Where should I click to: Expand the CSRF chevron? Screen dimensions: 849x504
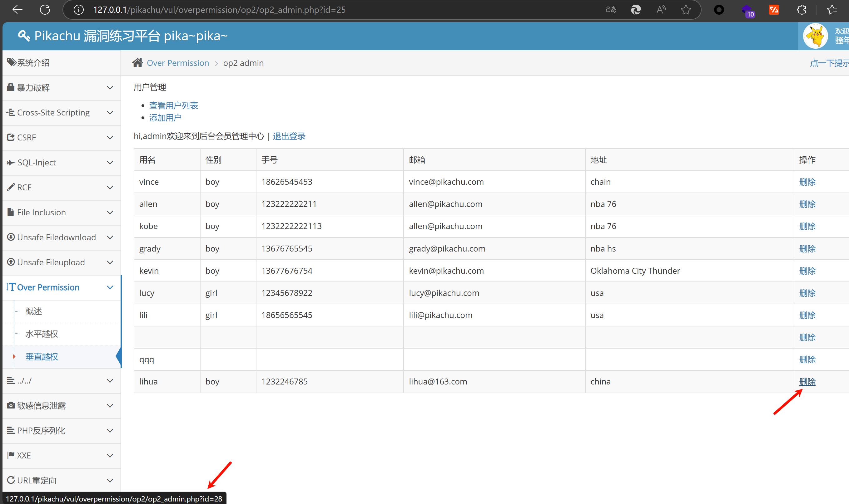[110, 138]
